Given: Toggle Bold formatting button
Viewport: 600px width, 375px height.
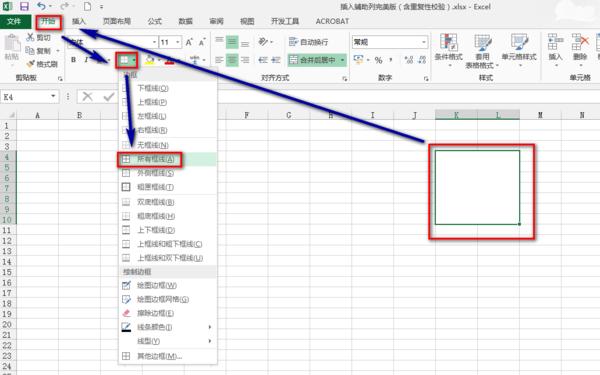Looking at the screenshot, I should (x=73, y=60).
